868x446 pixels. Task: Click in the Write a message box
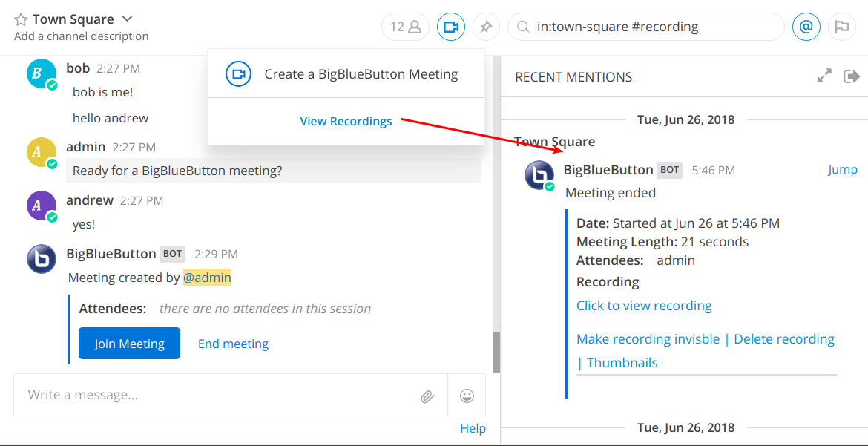(230, 395)
